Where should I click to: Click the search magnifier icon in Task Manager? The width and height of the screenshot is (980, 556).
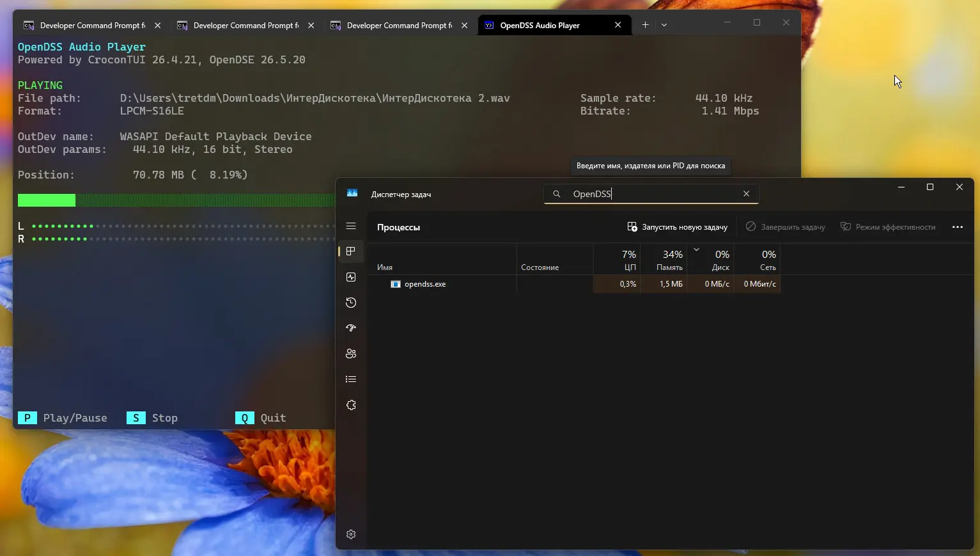tap(557, 194)
